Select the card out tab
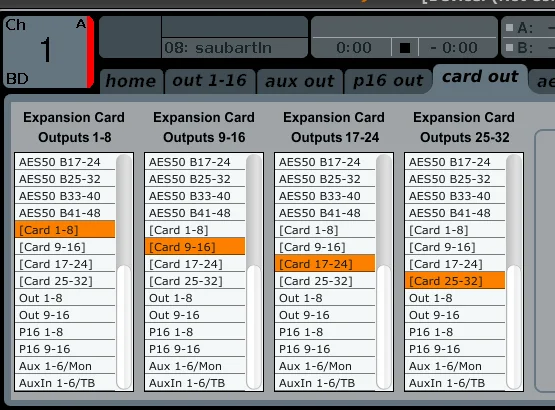The image size is (555, 410). click(480, 79)
